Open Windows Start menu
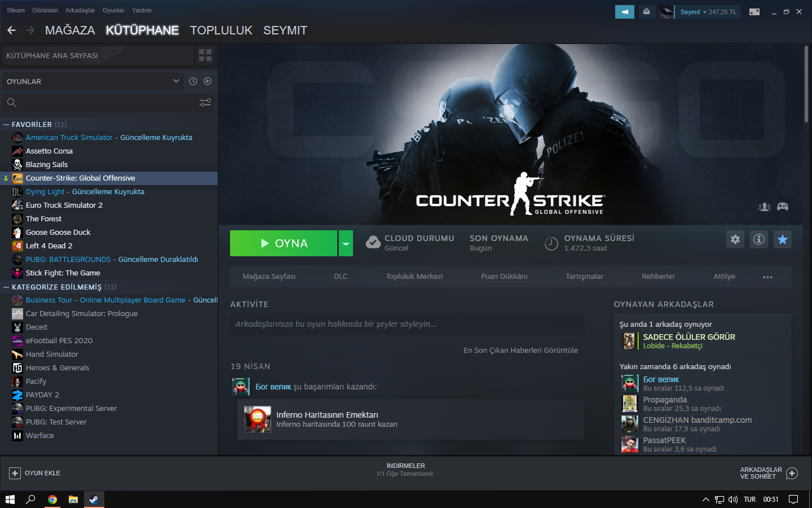 tap(10, 500)
